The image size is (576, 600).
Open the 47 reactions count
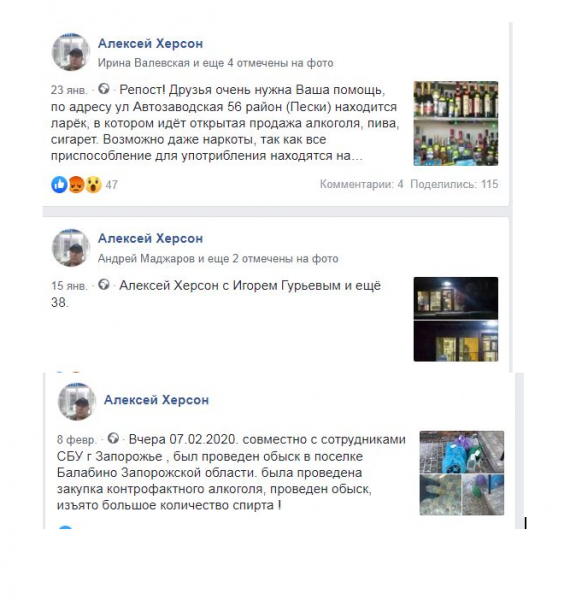(x=111, y=185)
